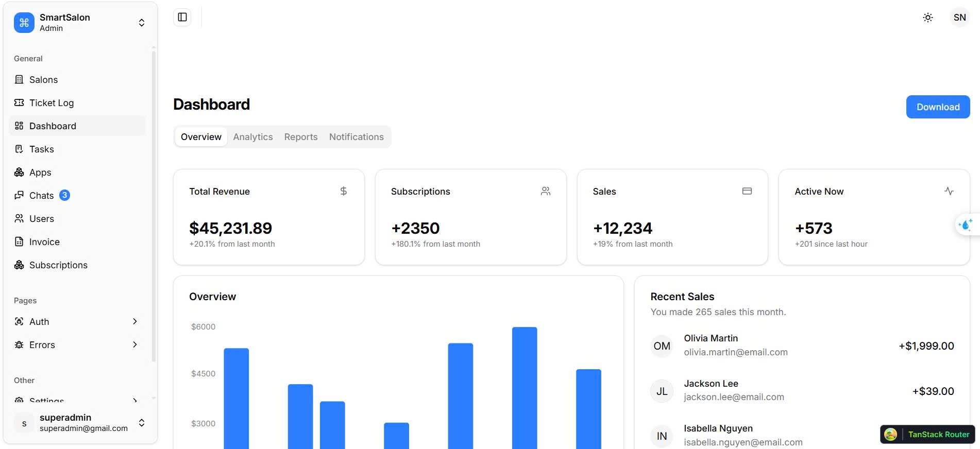This screenshot has height=449, width=980.
Task: Click the +2350 subscriptions value
Action: [x=415, y=228]
